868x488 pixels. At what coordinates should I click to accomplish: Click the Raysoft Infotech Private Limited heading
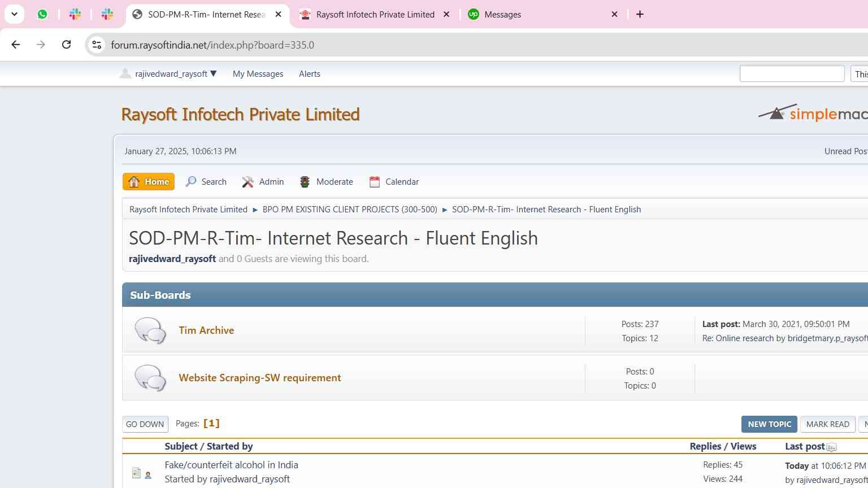pyautogui.click(x=240, y=114)
